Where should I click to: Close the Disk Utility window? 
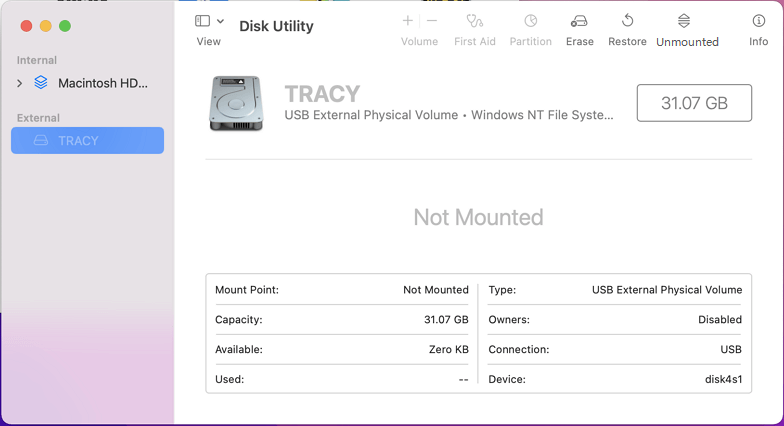(26, 26)
